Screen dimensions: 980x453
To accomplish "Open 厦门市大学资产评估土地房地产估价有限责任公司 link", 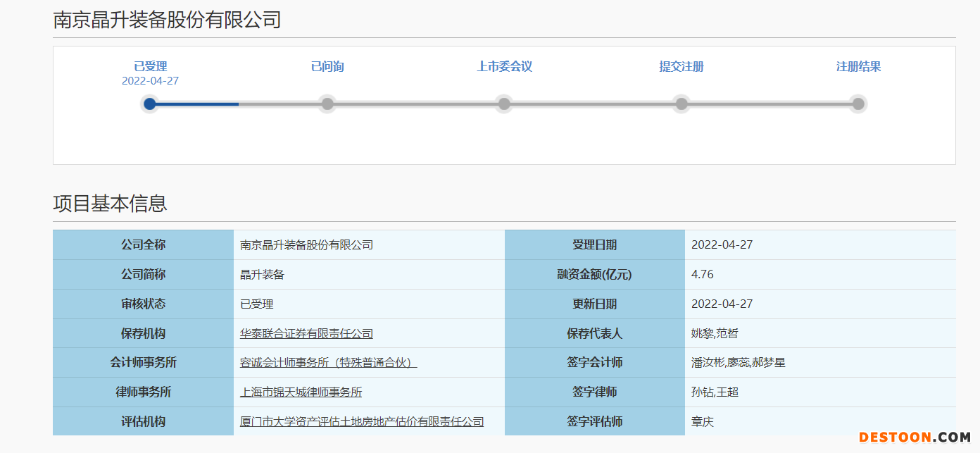I will pos(362,422).
